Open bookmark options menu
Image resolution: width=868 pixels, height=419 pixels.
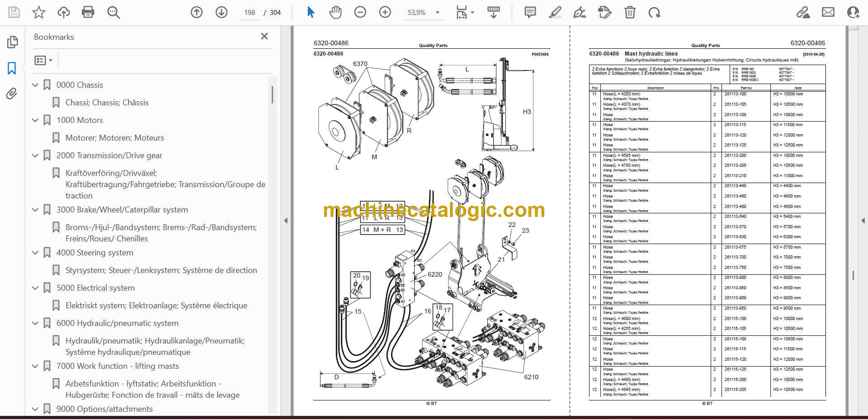[43, 60]
